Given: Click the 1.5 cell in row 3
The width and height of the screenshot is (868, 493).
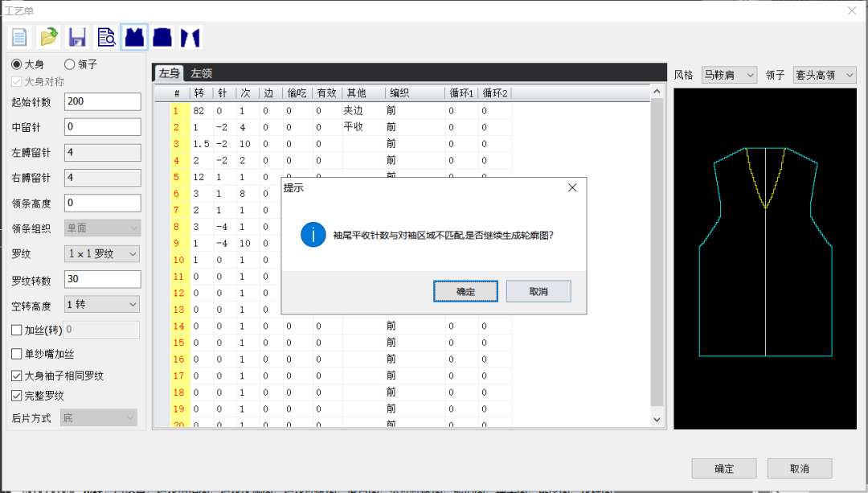Looking at the screenshot, I should pos(202,144).
